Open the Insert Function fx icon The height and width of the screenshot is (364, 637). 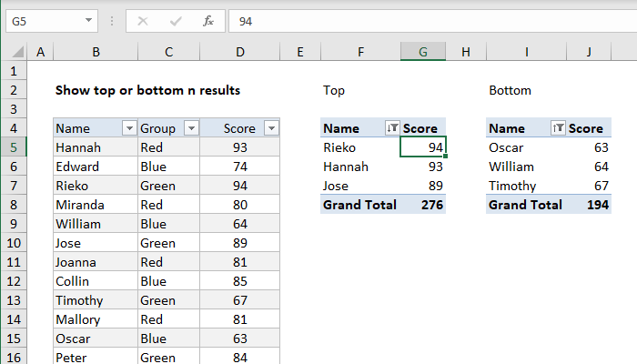[x=208, y=21]
